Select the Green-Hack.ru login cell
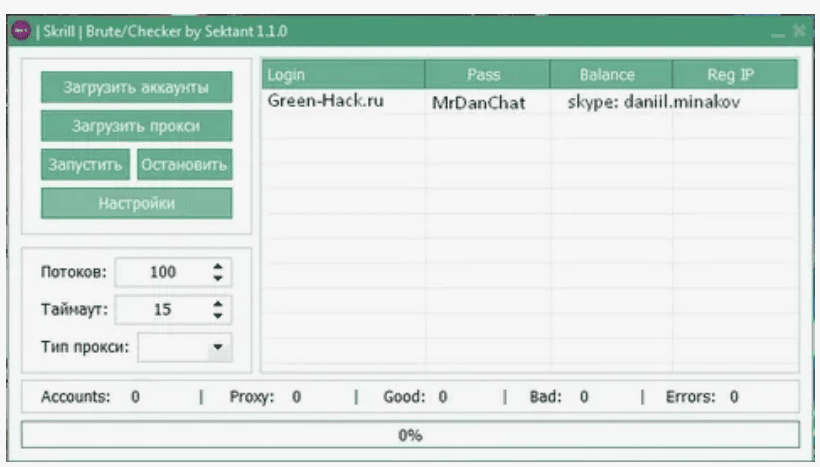 click(x=325, y=100)
